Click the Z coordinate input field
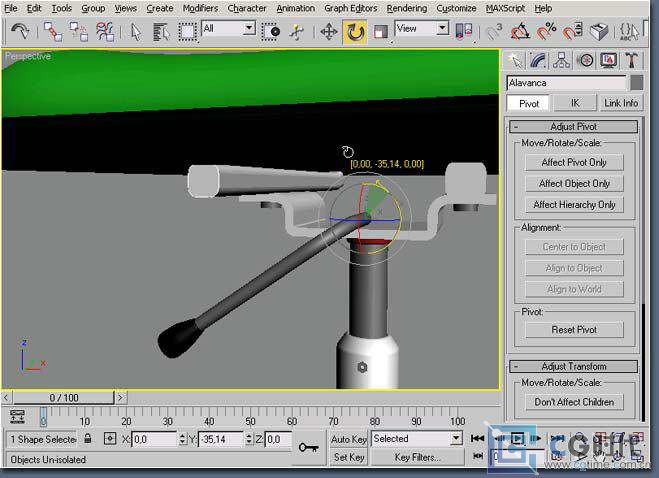 tap(279, 439)
